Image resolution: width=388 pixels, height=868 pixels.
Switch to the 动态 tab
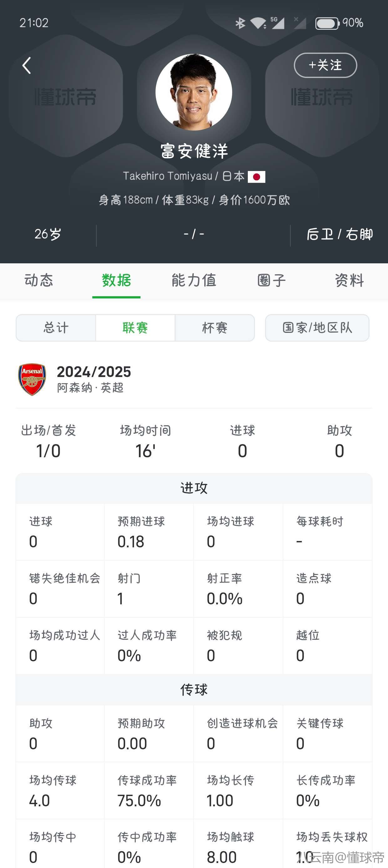point(39,280)
